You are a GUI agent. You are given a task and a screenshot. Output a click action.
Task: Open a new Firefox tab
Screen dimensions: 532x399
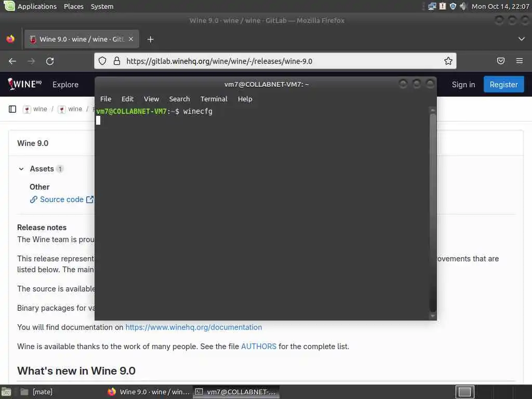click(150, 39)
